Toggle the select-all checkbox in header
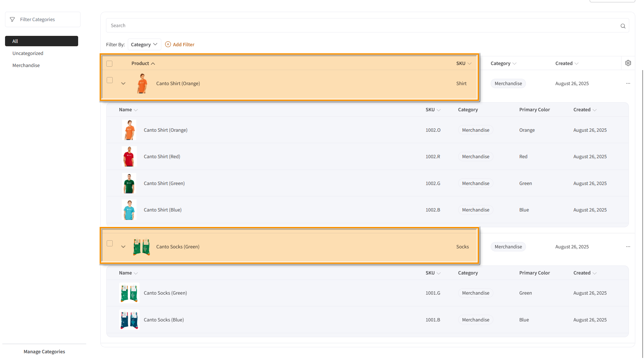644x362 pixels. (x=109, y=64)
